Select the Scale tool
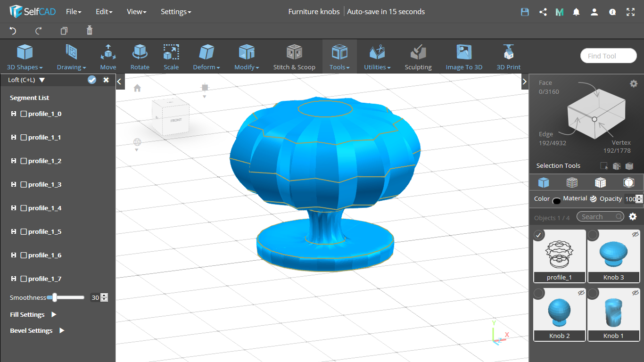644x362 pixels. click(171, 57)
